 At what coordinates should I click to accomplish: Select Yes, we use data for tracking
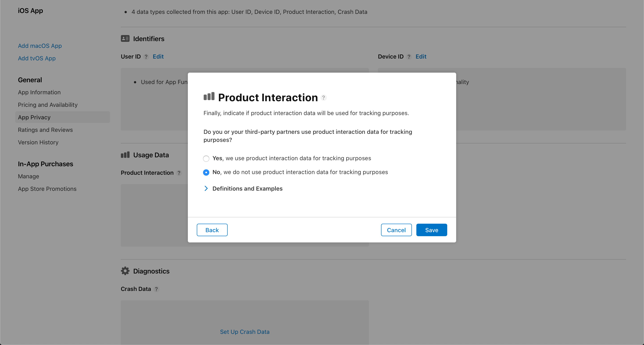coord(206,159)
